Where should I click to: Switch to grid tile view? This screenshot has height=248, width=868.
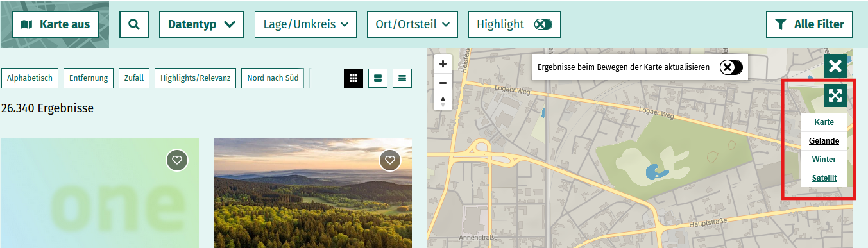click(x=353, y=78)
